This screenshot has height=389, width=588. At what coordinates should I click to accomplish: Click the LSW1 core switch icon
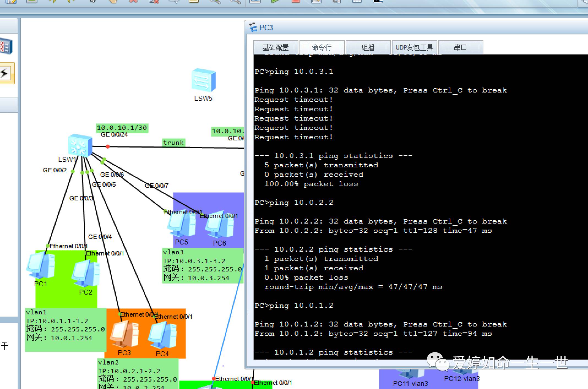[x=80, y=145]
